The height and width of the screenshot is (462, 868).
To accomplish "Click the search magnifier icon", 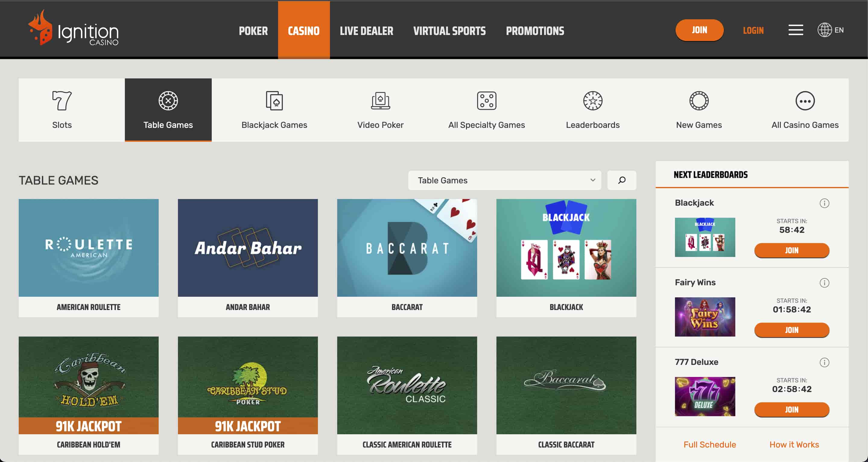I will [x=622, y=180].
